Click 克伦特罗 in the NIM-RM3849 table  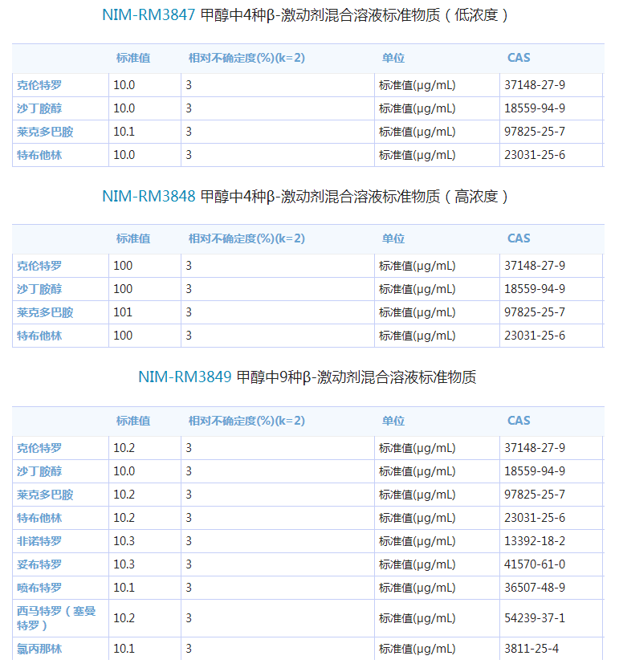click(39, 448)
